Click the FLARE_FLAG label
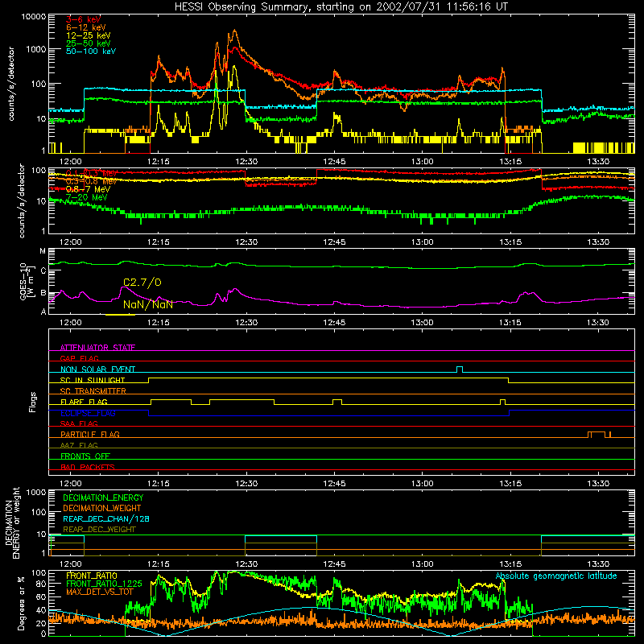 84,402
